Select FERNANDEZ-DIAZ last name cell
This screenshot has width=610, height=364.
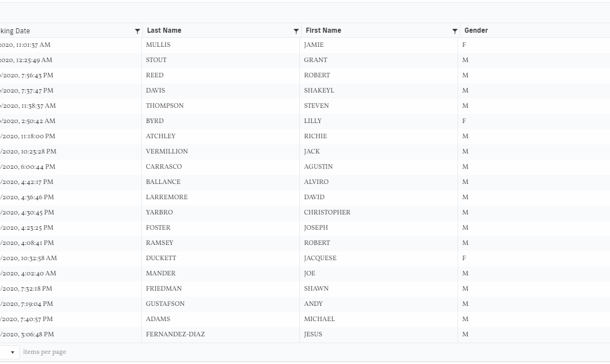coord(175,335)
